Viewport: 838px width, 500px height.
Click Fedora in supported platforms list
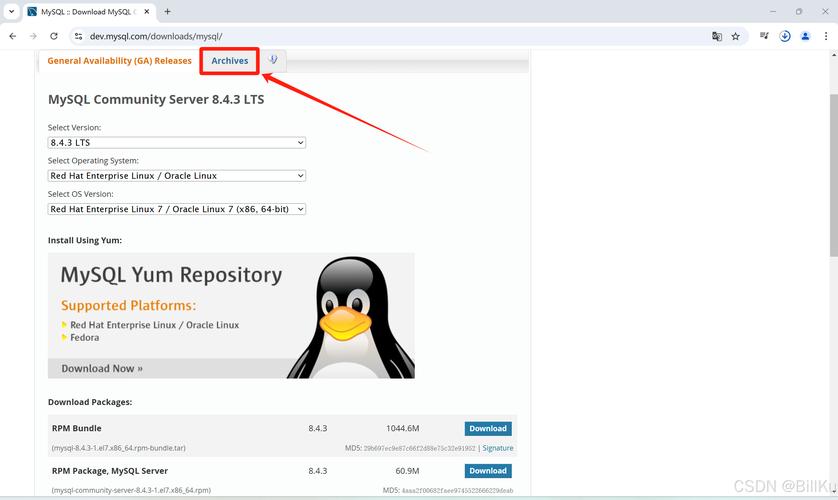(x=84, y=338)
